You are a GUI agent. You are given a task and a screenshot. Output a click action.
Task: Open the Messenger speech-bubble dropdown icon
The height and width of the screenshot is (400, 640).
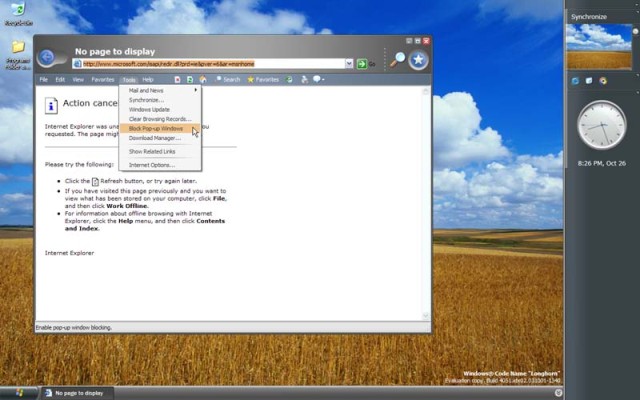tap(318, 79)
